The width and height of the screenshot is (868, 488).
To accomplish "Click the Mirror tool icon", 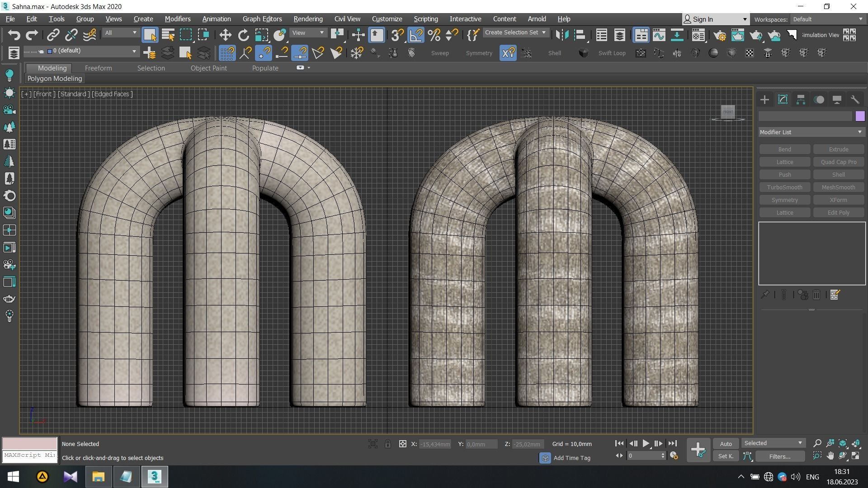I will 562,35.
